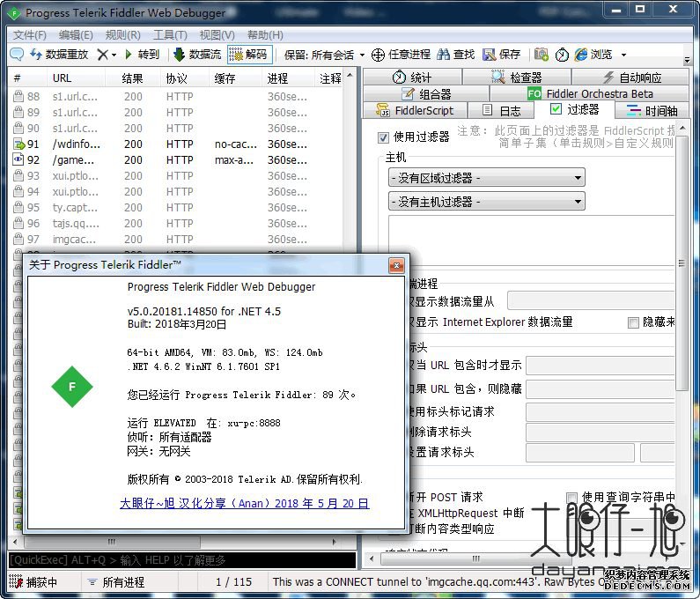Switch to the 统计 statistics tab
This screenshot has height=599, width=700.
(x=412, y=78)
